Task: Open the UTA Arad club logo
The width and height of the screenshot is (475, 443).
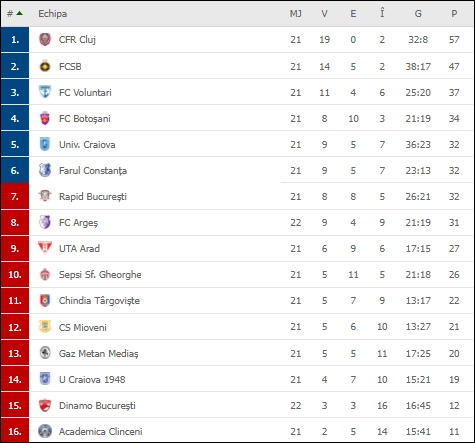Action: click(x=45, y=248)
